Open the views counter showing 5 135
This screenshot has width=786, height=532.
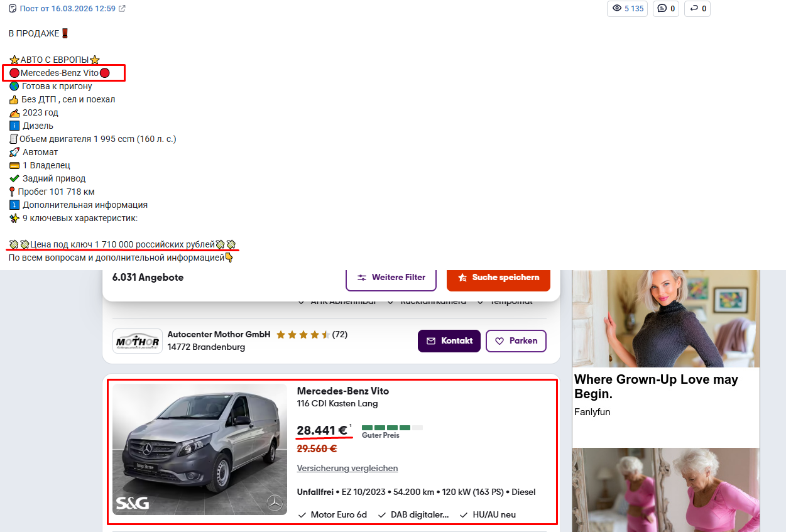(627, 9)
